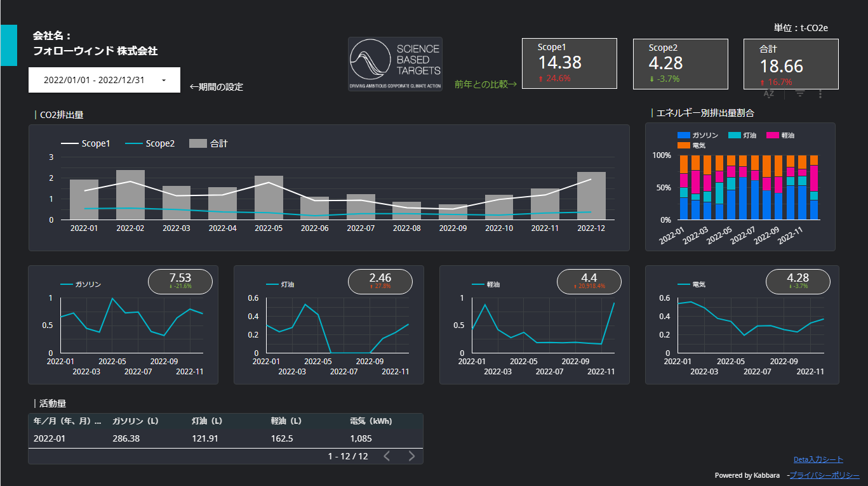Viewport: 868px width, 486px height.
Task: Open the Deta入力シート link
Action: click(x=818, y=459)
